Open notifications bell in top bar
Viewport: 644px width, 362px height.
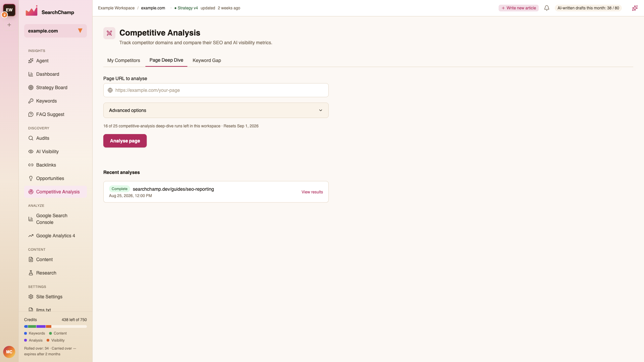point(547,8)
